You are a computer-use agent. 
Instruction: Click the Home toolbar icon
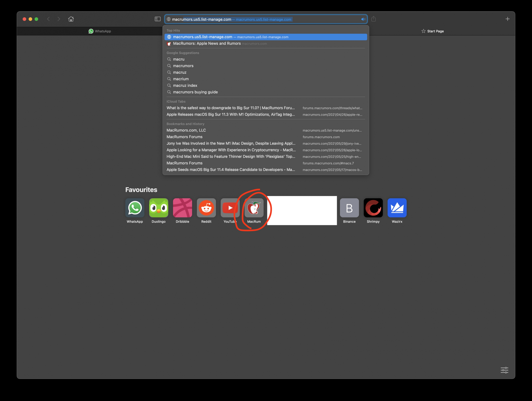pyautogui.click(x=71, y=19)
